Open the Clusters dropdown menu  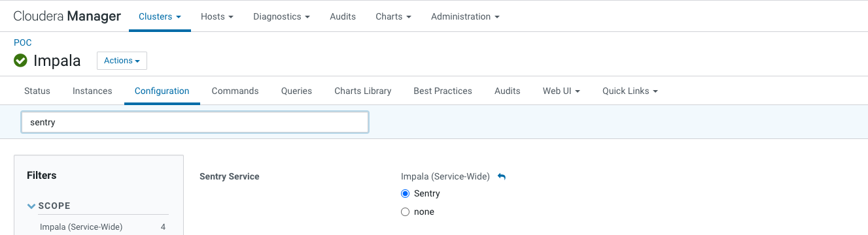coord(160,16)
